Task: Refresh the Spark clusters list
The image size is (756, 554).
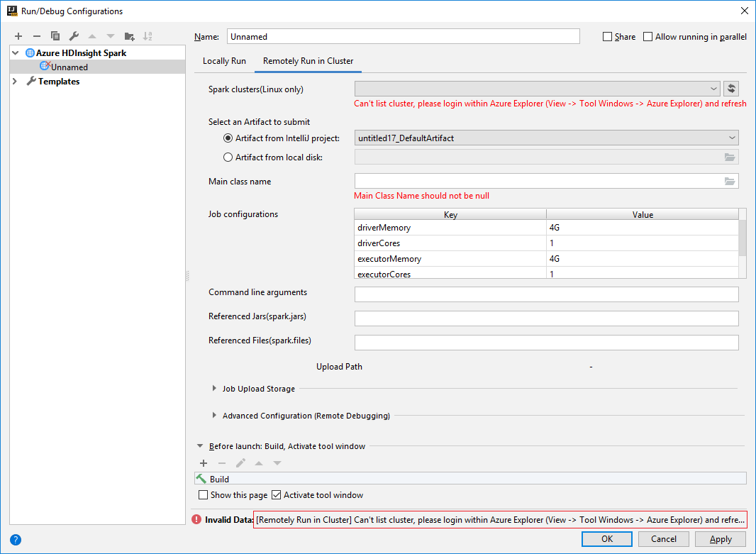Action: pos(731,89)
